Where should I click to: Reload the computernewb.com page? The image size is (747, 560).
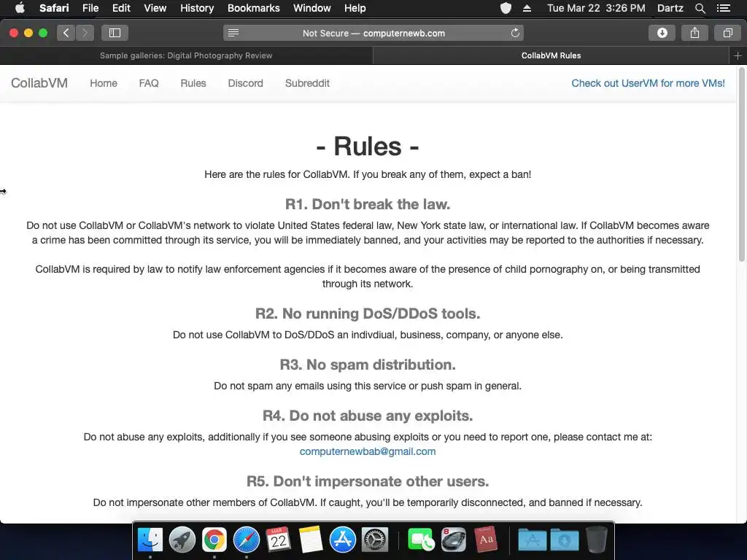(x=515, y=33)
